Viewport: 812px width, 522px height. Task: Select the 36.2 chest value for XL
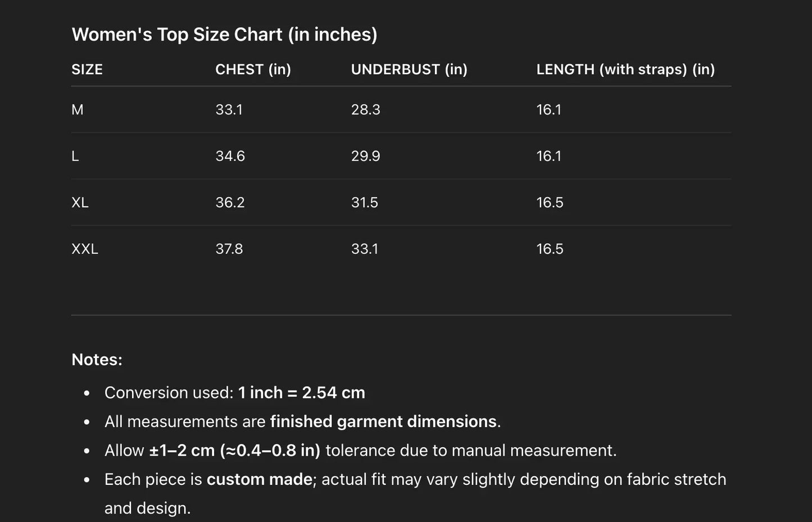tap(230, 203)
